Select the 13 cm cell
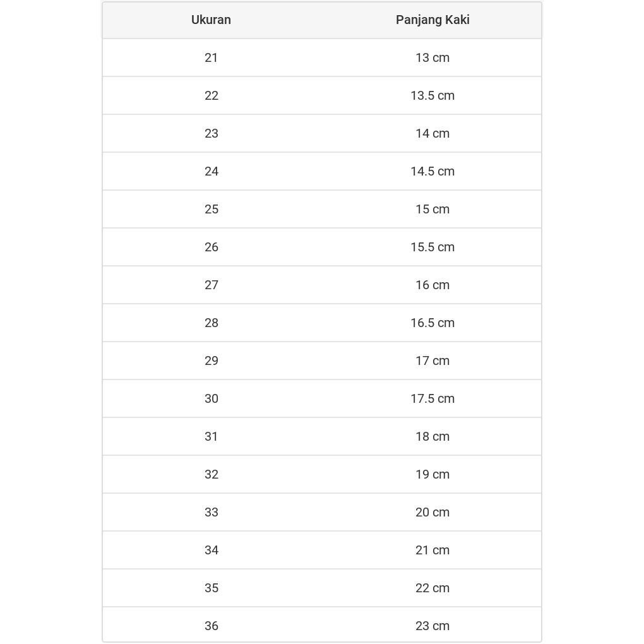This screenshot has height=644, width=644. pos(432,57)
